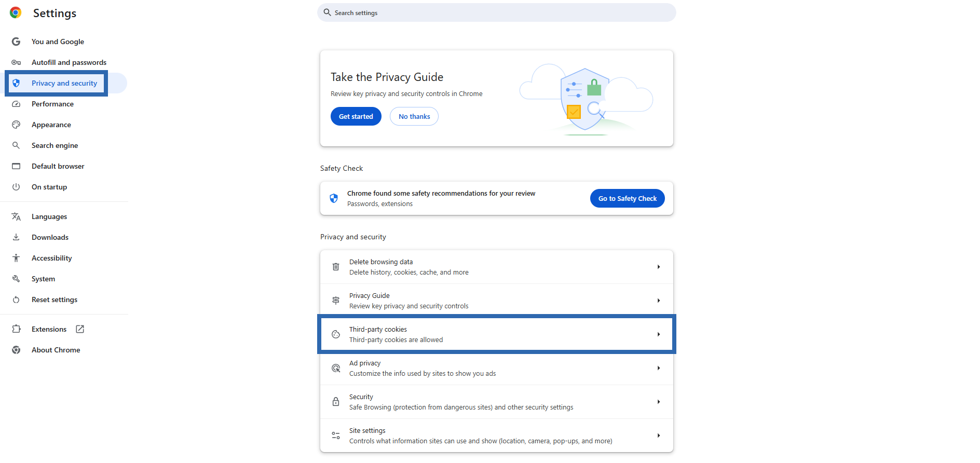Expand the Third-party cookies arrow
This screenshot has width=980, height=463.
tap(659, 334)
